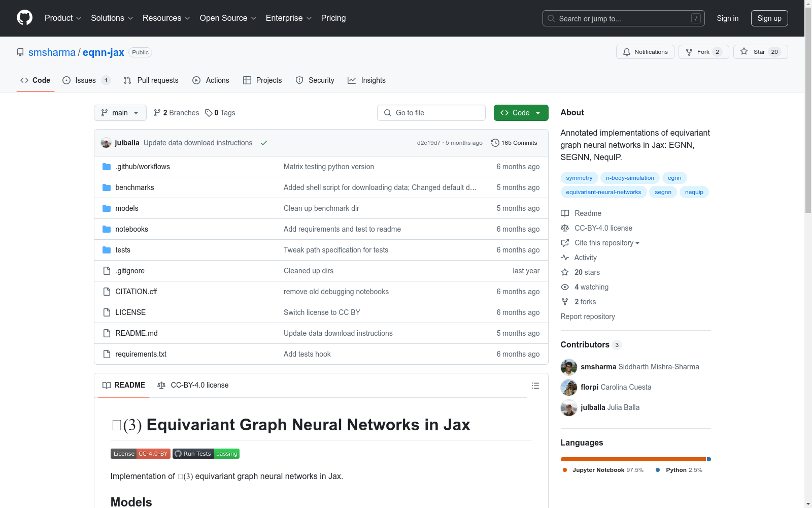Click the green check status icon

tap(264, 143)
